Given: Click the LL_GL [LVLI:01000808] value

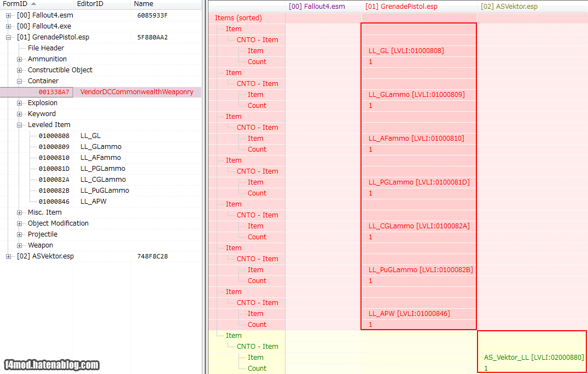Looking at the screenshot, I should pos(406,51).
